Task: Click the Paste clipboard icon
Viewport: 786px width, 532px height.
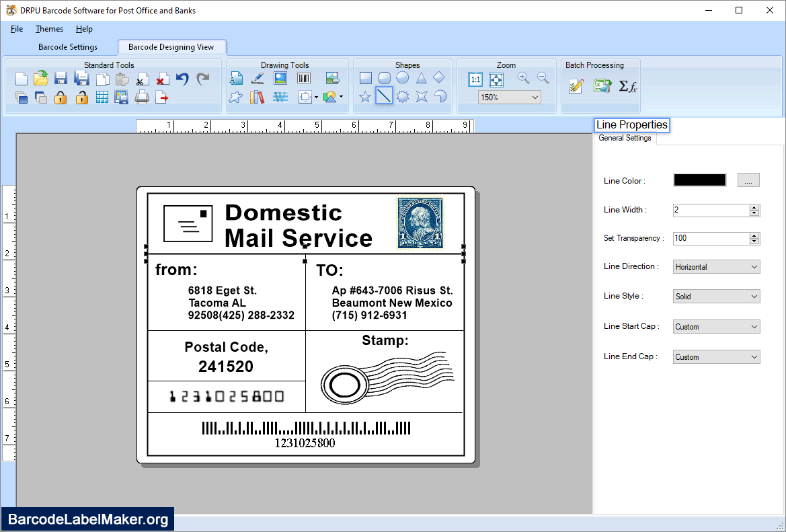Action: coord(122,79)
